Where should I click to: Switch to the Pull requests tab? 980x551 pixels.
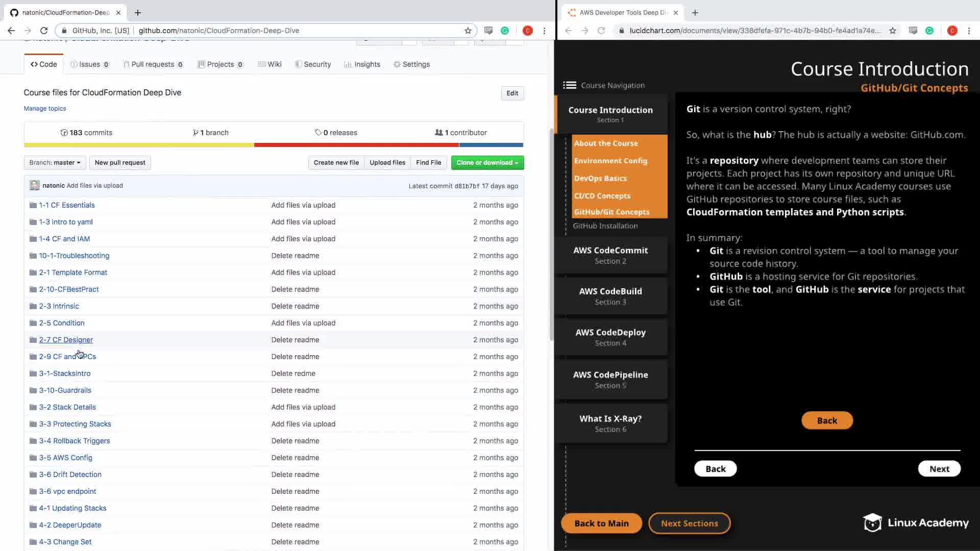tap(153, 64)
